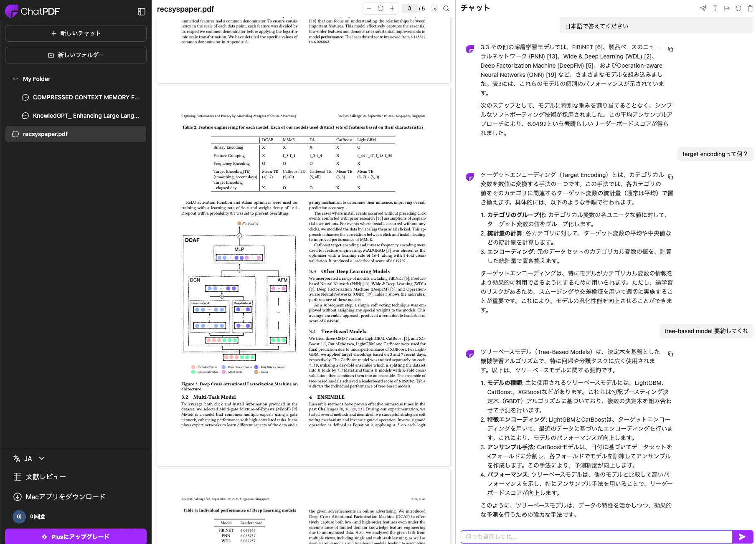Click the Table 2 feature engineering table
Image resolution: width=756 pixels, height=544 pixels.
[x=303, y=164]
